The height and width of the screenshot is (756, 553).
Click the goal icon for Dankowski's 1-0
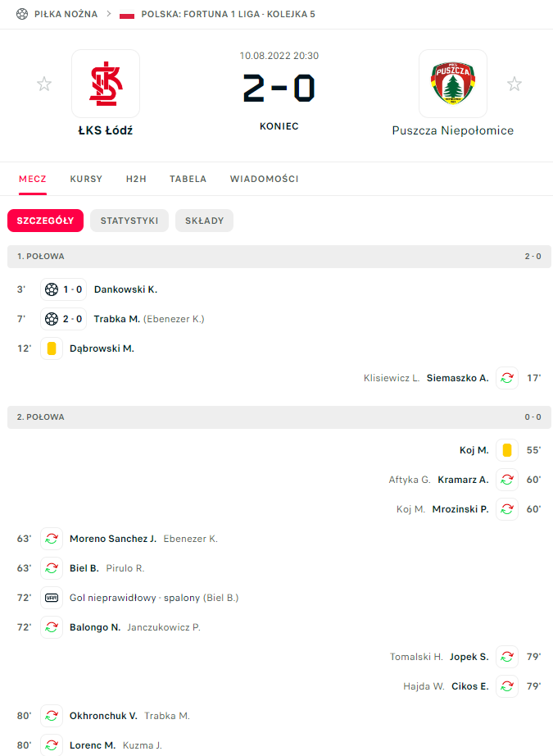[x=52, y=289]
